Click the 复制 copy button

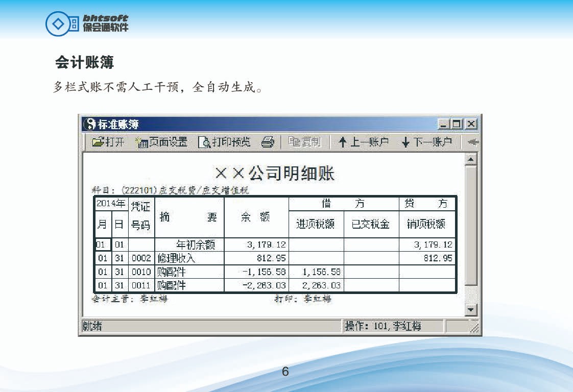point(305,142)
